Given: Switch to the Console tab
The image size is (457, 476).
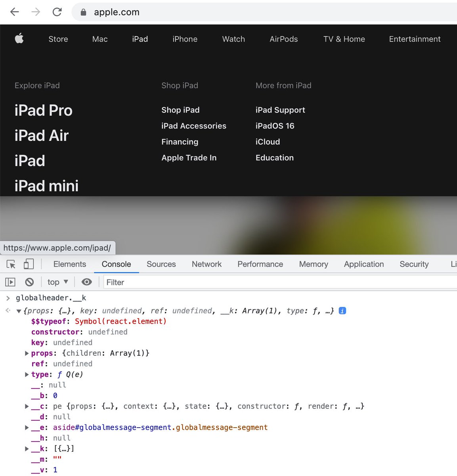Looking at the screenshot, I should pos(116,264).
